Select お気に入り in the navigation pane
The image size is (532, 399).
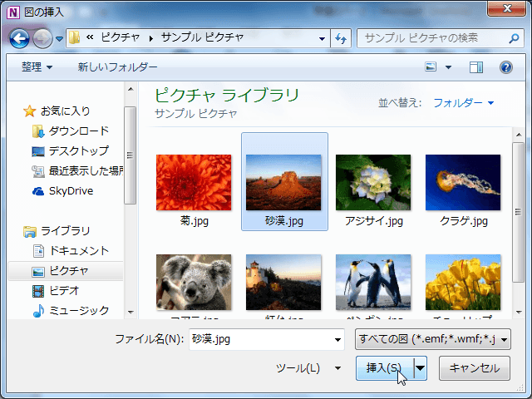pos(65,111)
